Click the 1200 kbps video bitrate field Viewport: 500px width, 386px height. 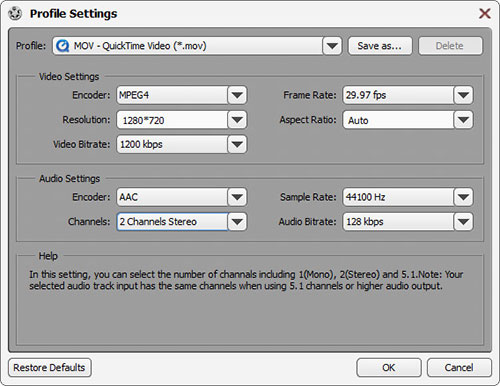(172, 145)
